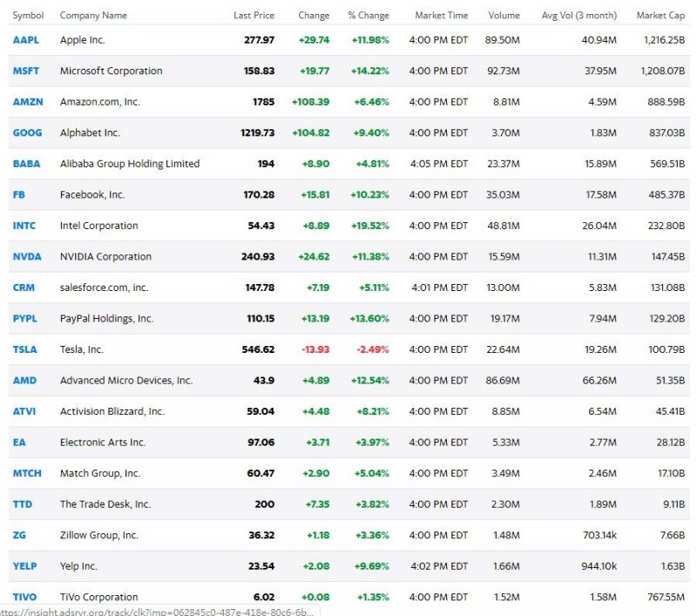This screenshot has width=697, height=616.
Task: Sort by the Change column header
Action: click(314, 16)
